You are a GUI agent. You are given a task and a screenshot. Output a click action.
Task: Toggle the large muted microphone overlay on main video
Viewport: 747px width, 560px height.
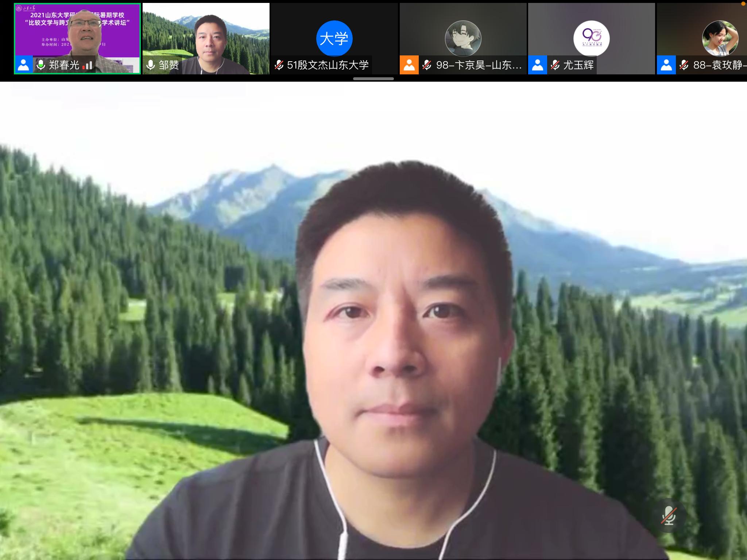pos(668,515)
